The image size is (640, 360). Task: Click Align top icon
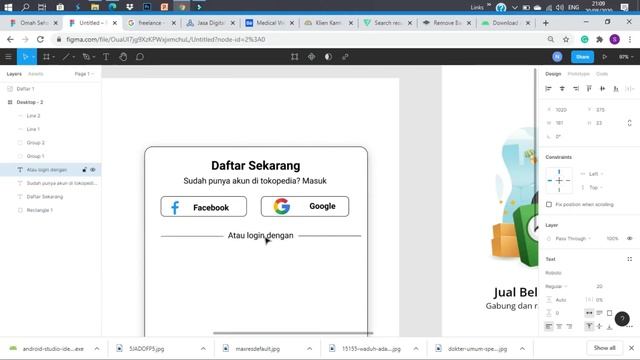(589, 89)
